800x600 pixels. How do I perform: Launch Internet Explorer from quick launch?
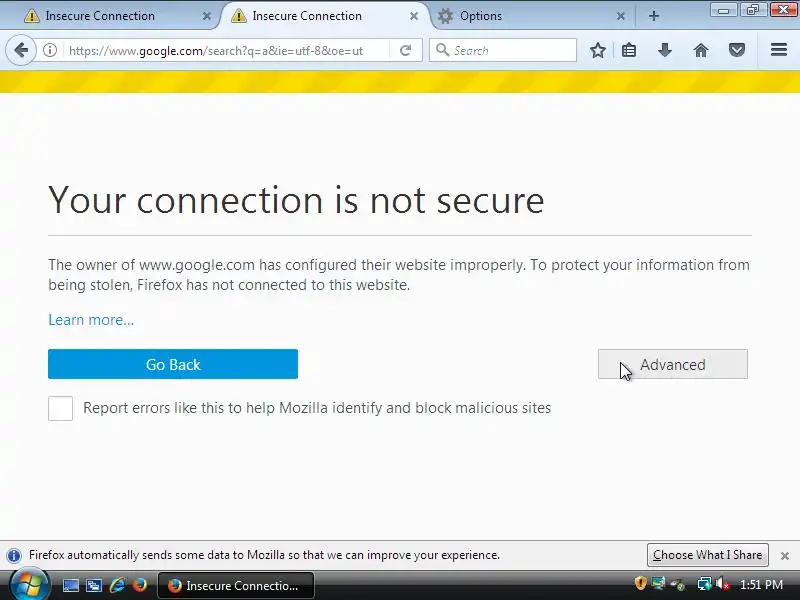(117, 585)
